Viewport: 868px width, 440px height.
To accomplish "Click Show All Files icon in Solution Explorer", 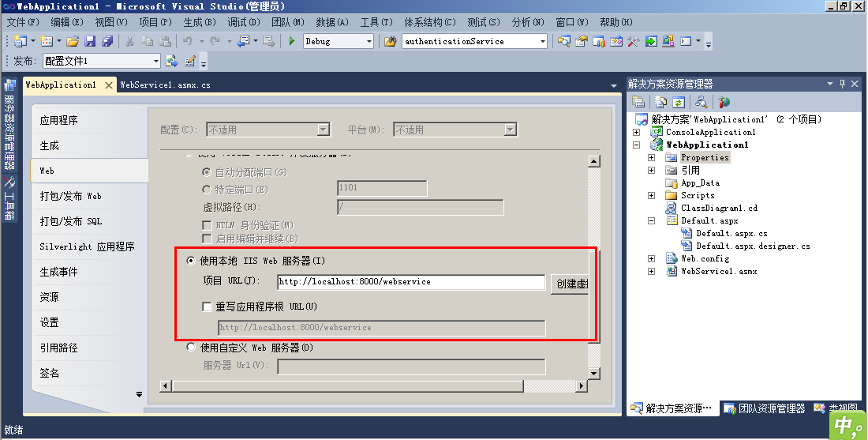I will (x=660, y=102).
